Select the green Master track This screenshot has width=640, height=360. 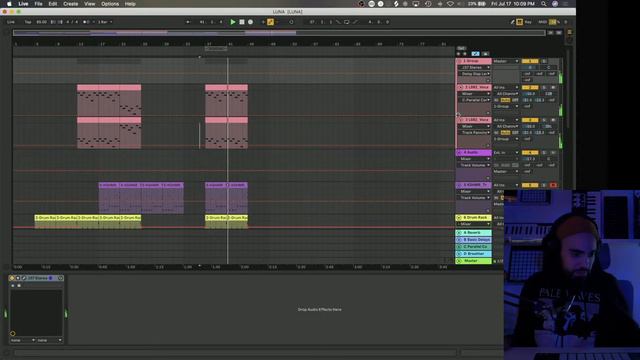coord(473,260)
